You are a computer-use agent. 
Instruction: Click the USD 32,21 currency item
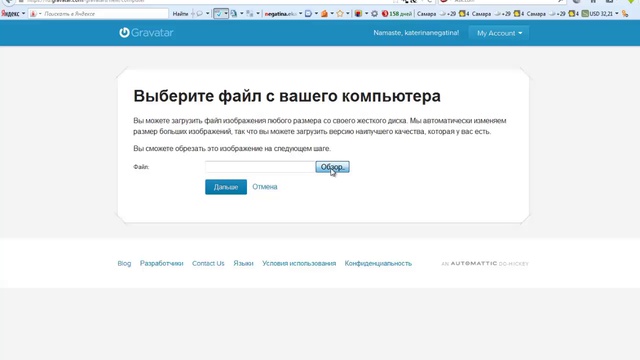[598, 14]
